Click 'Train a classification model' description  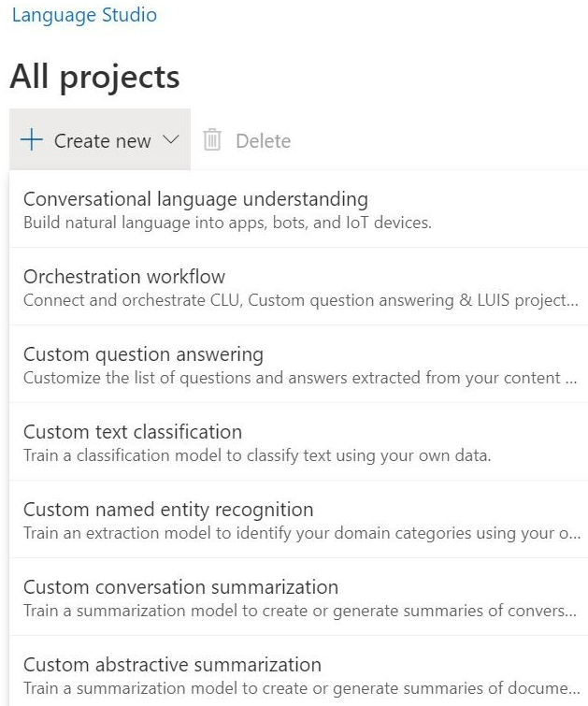point(257,455)
